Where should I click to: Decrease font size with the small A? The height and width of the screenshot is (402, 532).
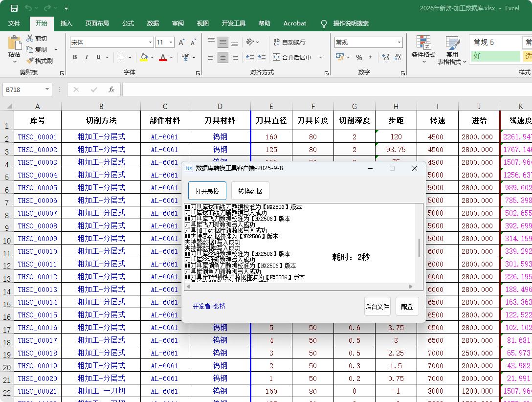point(193,43)
